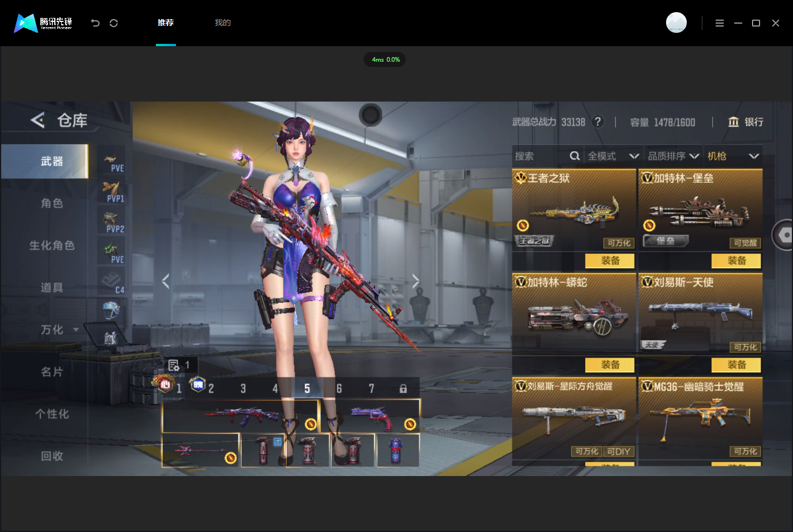Select the primary red rifle weapon slot

(240, 415)
